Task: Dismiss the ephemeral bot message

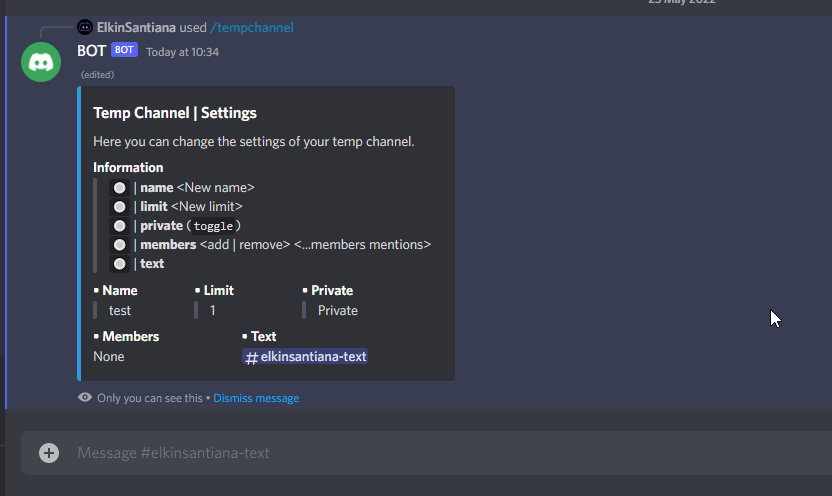Action: [256, 398]
